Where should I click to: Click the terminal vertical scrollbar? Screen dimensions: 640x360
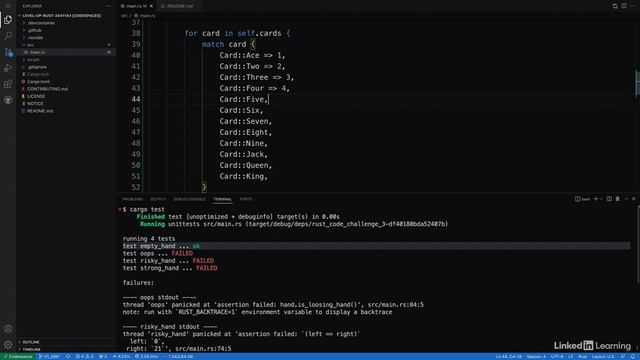click(638, 244)
